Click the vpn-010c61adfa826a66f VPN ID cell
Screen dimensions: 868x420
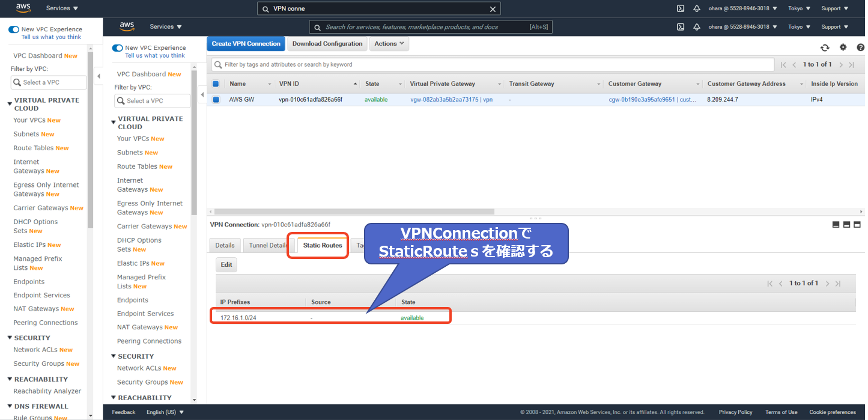pyautogui.click(x=311, y=100)
